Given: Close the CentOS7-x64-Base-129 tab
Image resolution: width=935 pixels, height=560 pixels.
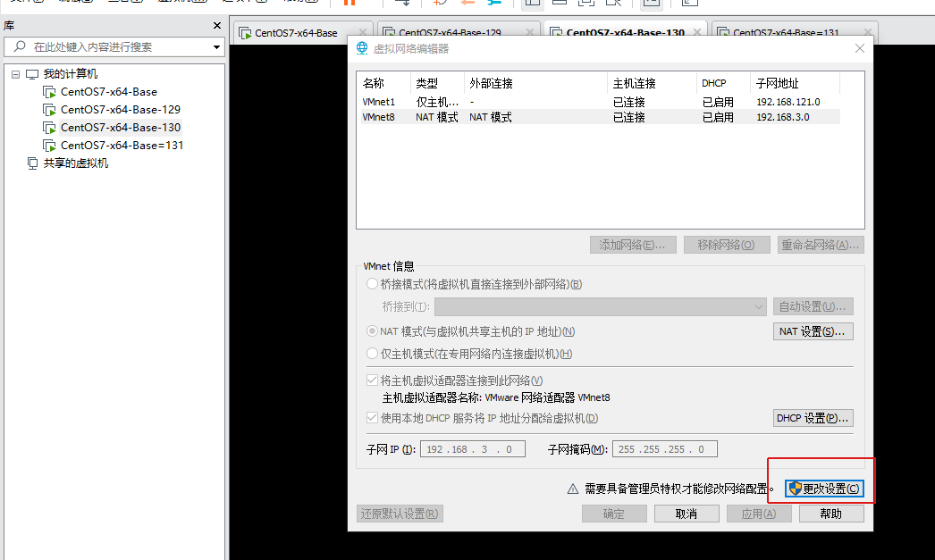Looking at the screenshot, I should coord(529,32).
